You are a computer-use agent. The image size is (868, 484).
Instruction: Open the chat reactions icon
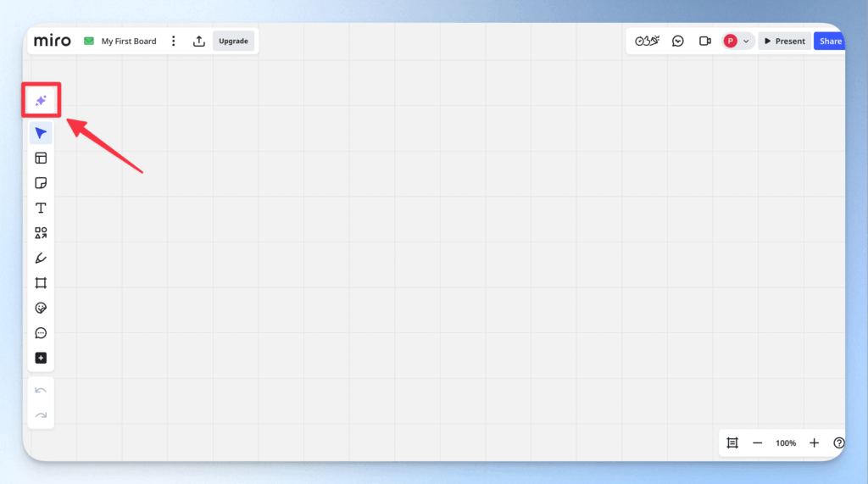677,41
